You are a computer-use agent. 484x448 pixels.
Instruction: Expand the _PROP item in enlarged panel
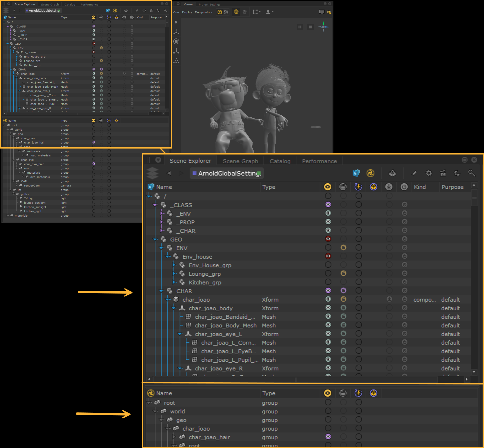pos(162,222)
